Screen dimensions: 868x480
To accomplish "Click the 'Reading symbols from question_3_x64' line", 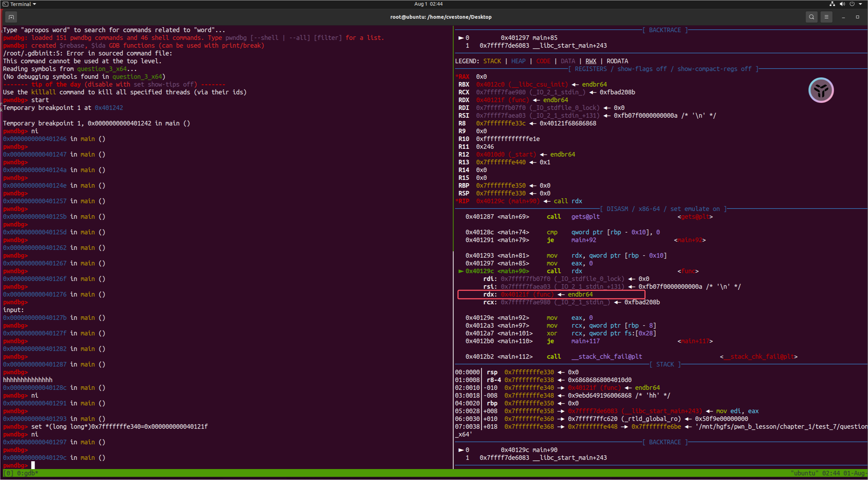I will (70, 69).
